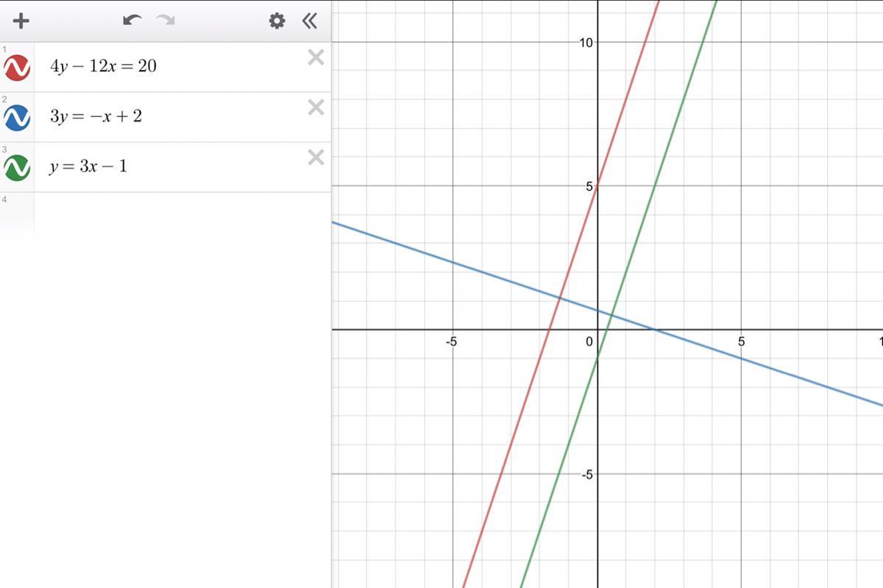Open the Add Item plus menu
This screenshot has width=883, height=588.
tap(21, 21)
